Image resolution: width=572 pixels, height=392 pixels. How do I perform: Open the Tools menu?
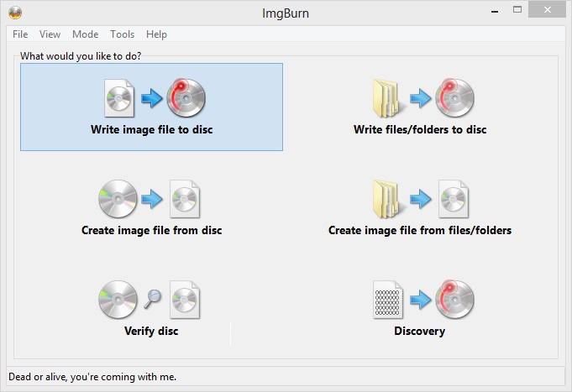pyautogui.click(x=122, y=34)
